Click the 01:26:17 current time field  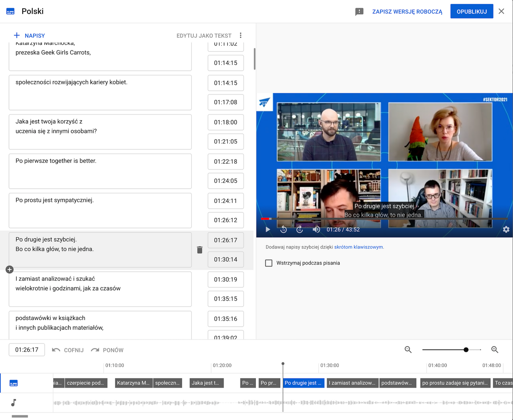pos(27,350)
